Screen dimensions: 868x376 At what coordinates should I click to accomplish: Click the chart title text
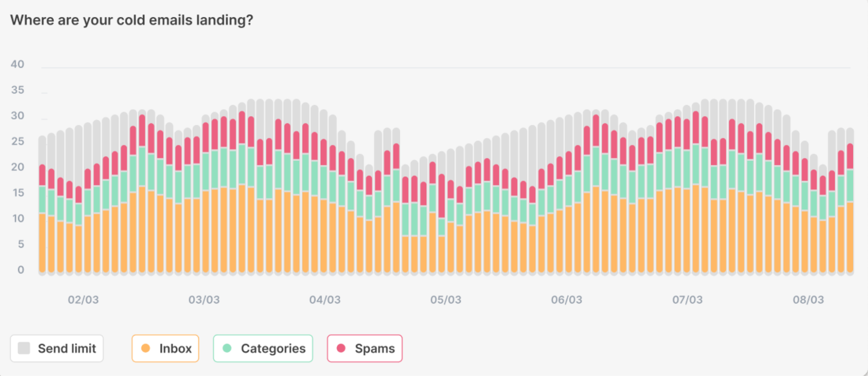(132, 20)
